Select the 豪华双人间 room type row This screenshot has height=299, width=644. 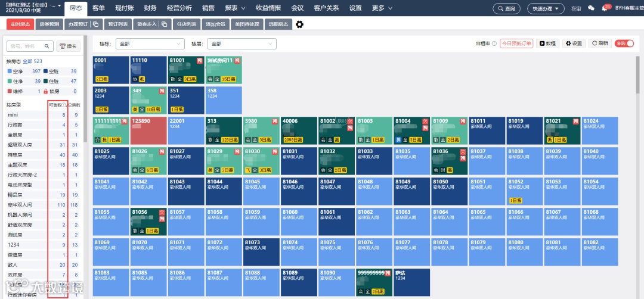point(43,205)
